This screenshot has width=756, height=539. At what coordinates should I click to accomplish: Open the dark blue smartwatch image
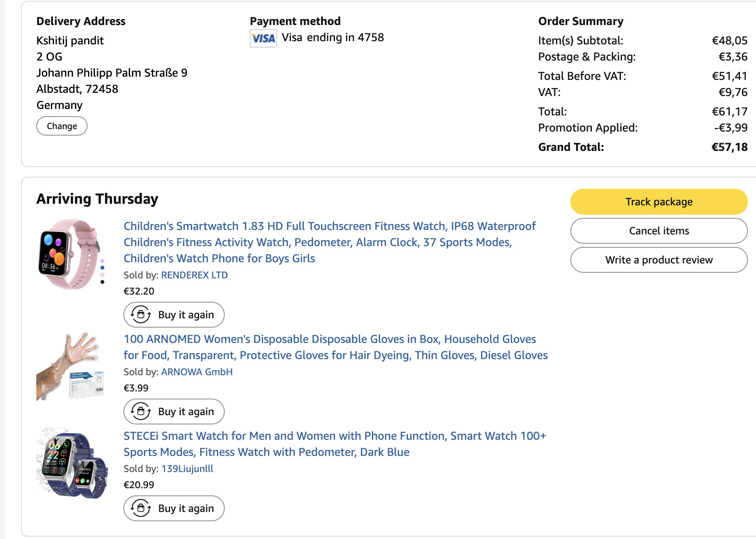(72, 463)
